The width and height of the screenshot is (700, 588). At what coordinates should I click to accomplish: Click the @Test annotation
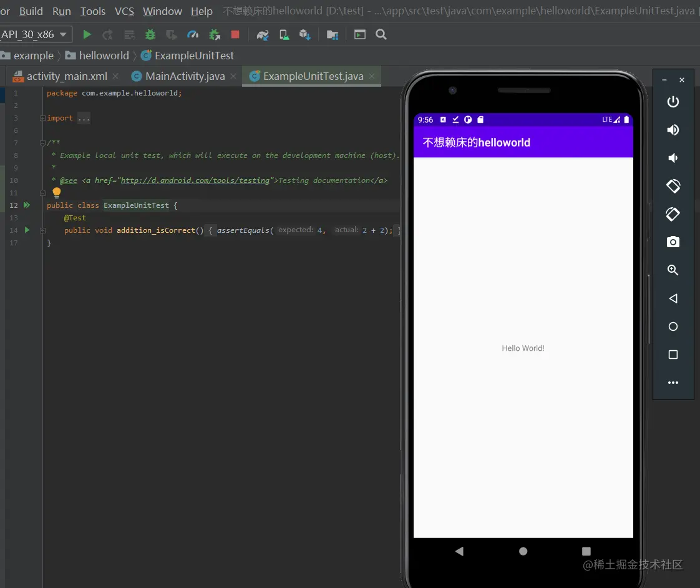pos(75,218)
